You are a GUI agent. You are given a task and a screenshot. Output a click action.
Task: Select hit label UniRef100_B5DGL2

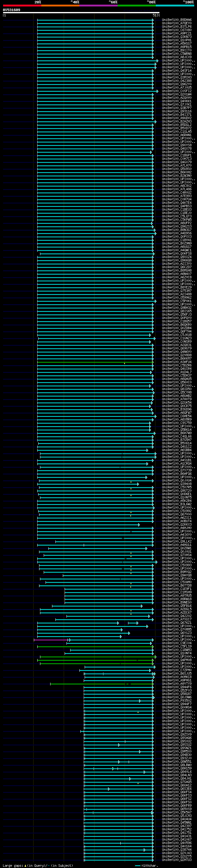[176, 125]
